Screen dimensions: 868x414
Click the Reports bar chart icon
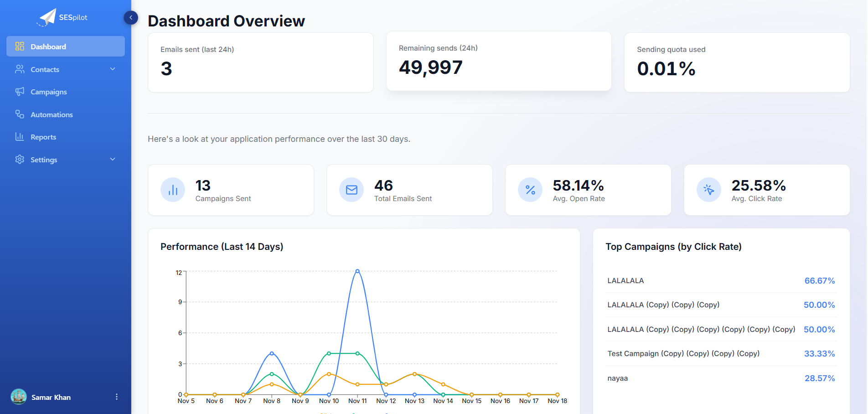(x=19, y=136)
